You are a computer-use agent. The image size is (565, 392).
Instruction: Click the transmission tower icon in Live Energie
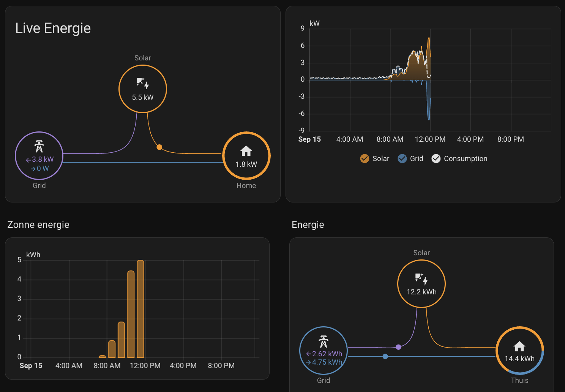pyautogui.click(x=39, y=146)
